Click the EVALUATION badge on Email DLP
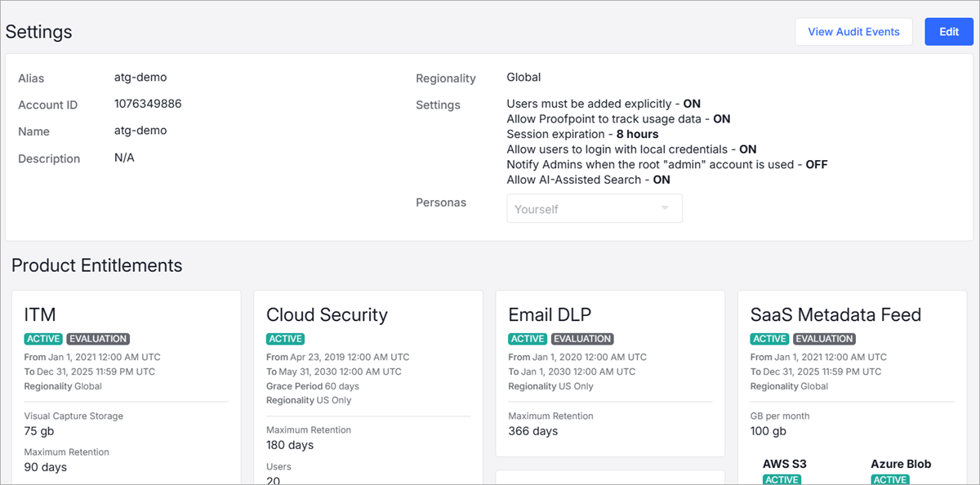 point(582,339)
